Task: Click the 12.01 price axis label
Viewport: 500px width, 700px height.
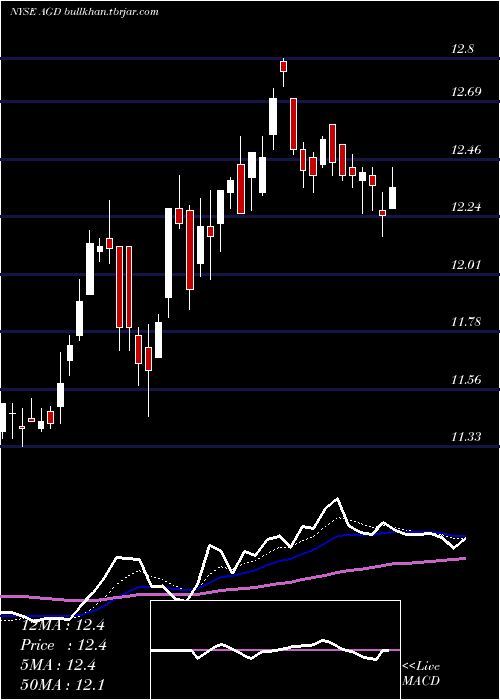Action: [x=466, y=265]
